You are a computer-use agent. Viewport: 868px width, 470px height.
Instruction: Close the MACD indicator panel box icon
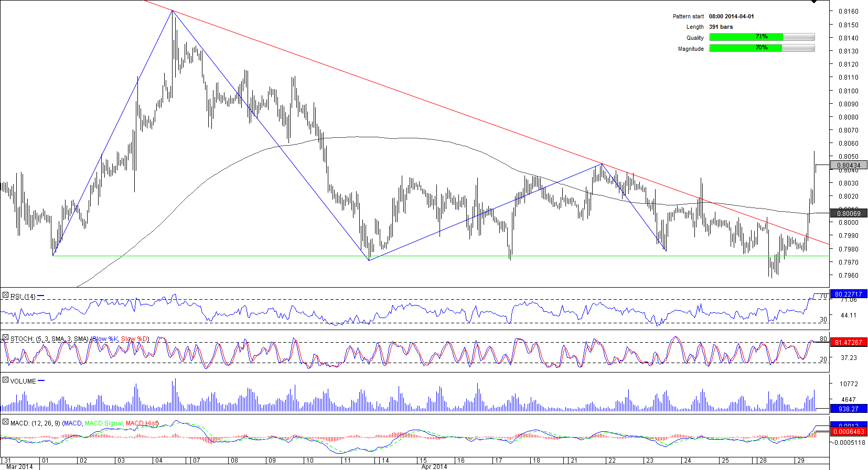click(x=5, y=422)
